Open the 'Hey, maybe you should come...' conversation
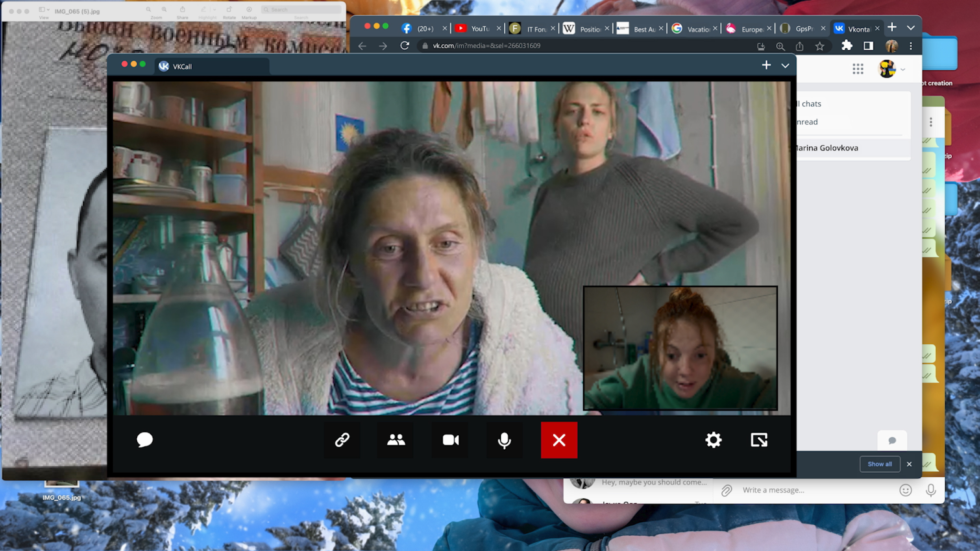This screenshot has height=551, width=980. pos(638,483)
